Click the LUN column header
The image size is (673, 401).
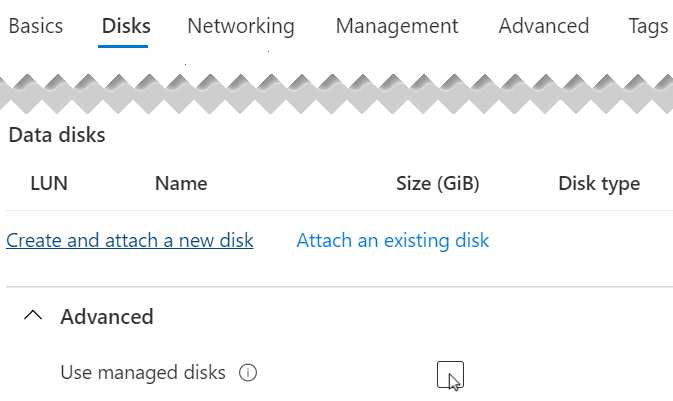[x=49, y=183]
